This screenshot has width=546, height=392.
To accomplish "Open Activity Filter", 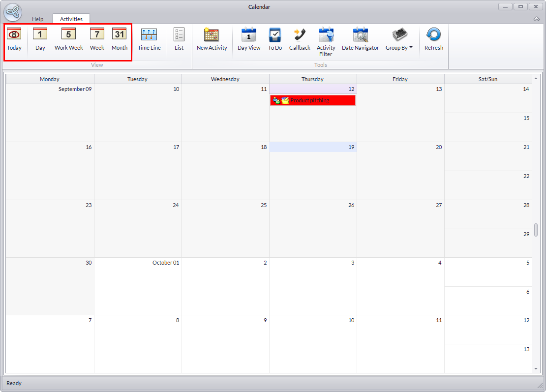I will coord(326,42).
